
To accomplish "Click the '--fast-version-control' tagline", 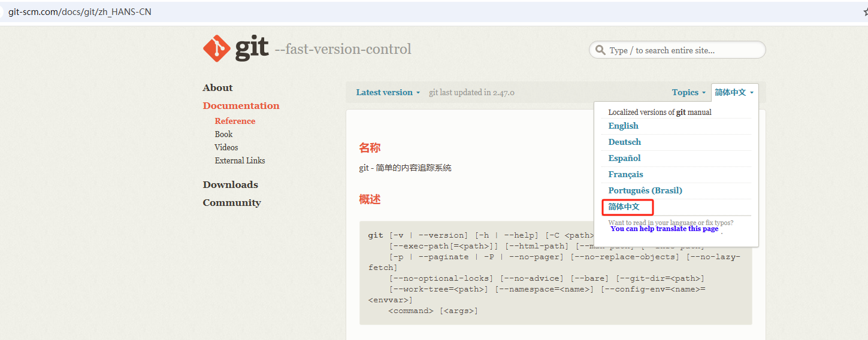I will [x=343, y=49].
